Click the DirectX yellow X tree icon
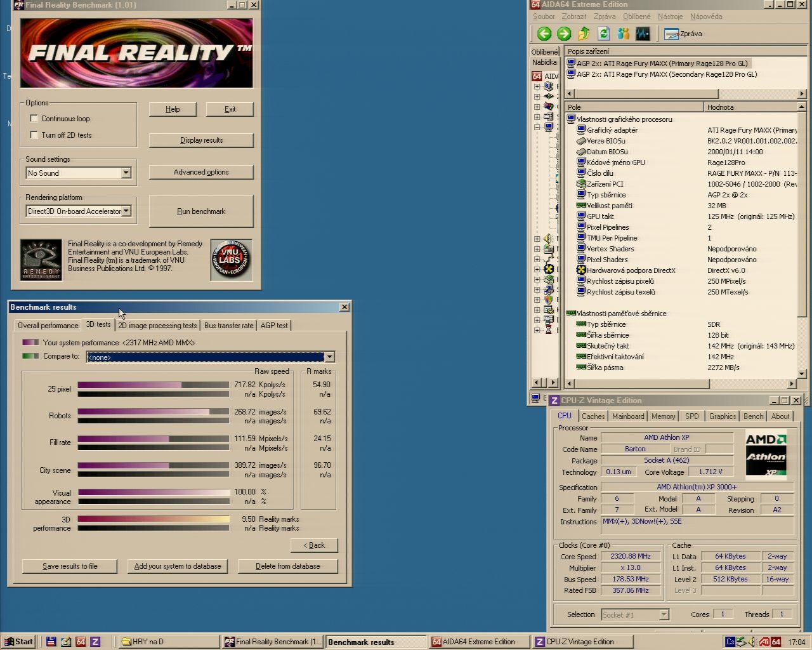 coord(549,269)
